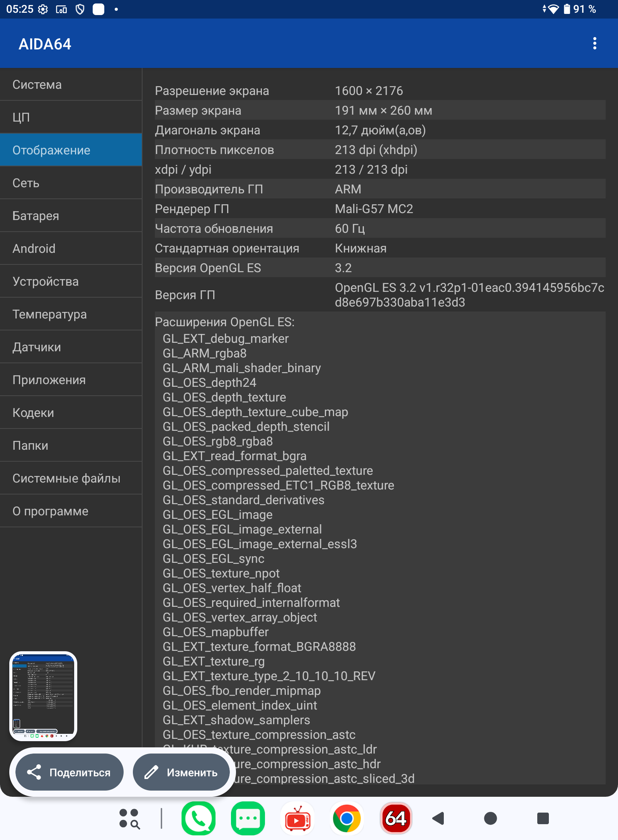
Task: Tap the settings gear in status bar
Action: coord(43,9)
